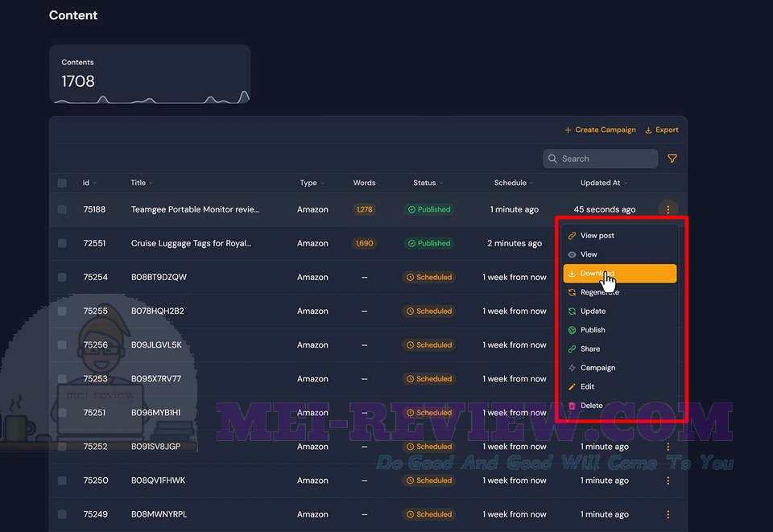Sort by the Schedule column header

tap(514, 183)
